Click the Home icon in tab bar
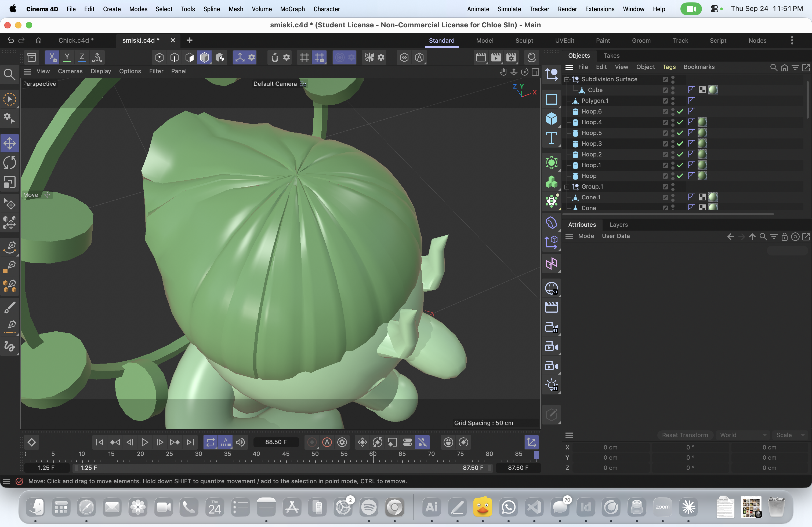 click(x=39, y=40)
